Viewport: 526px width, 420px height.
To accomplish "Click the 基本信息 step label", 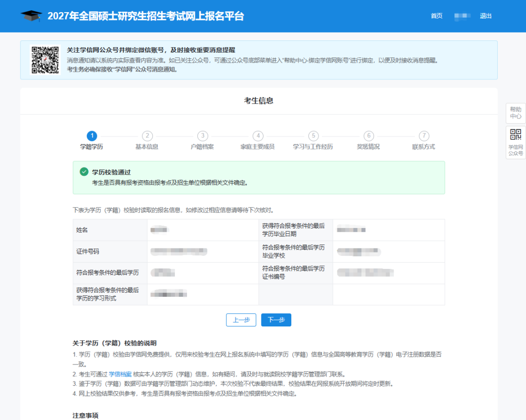I will [x=147, y=147].
